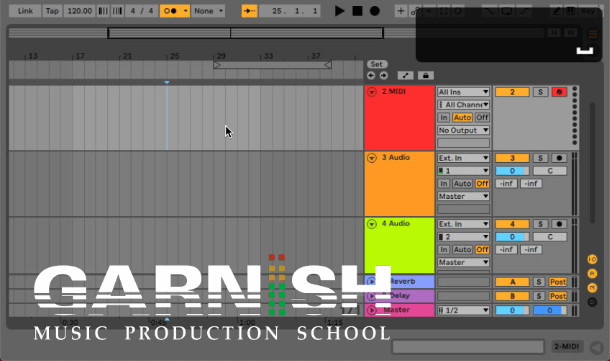This screenshot has width=610, height=361.
Task: Solo the 2 MIDI track
Action: click(540, 92)
